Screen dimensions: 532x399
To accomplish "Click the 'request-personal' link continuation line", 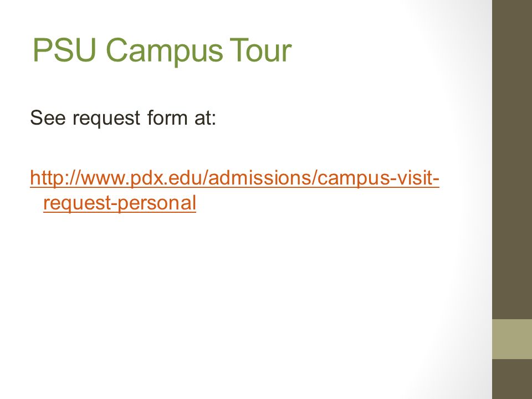I will coord(120,203).
